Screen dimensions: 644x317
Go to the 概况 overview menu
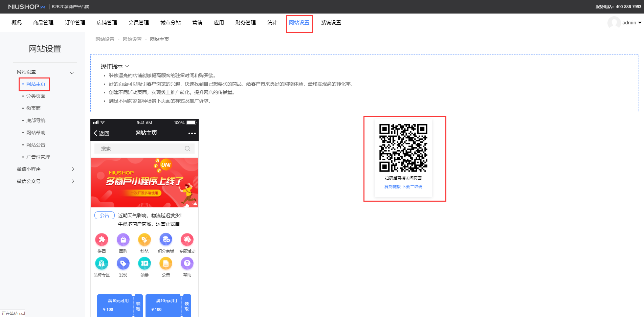click(17, 23)
